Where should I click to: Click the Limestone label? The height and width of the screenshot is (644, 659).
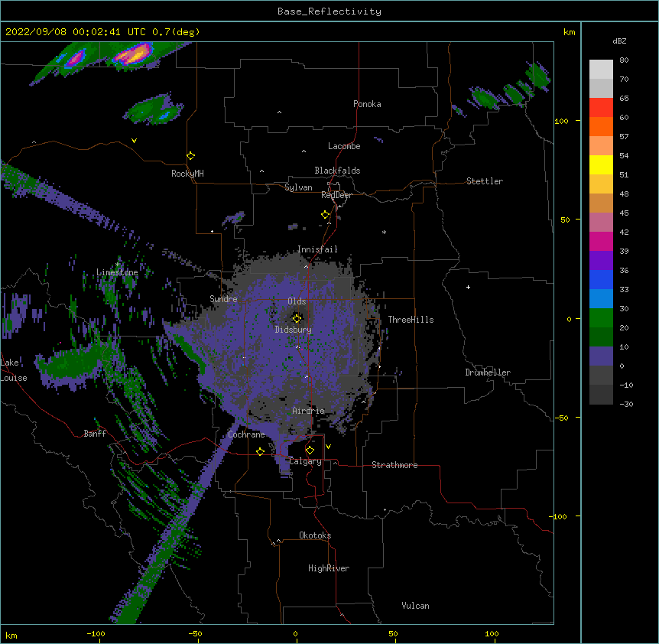[x=117, y=272]
